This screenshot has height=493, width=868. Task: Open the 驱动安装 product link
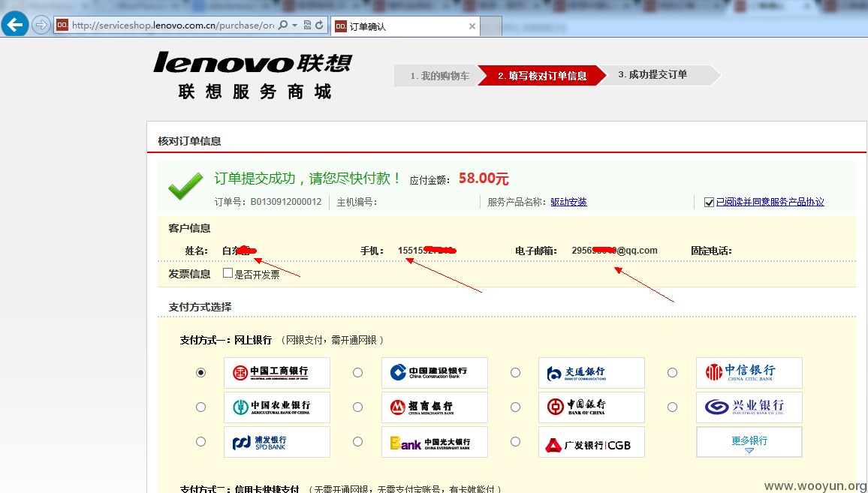(x=568, y=202)
